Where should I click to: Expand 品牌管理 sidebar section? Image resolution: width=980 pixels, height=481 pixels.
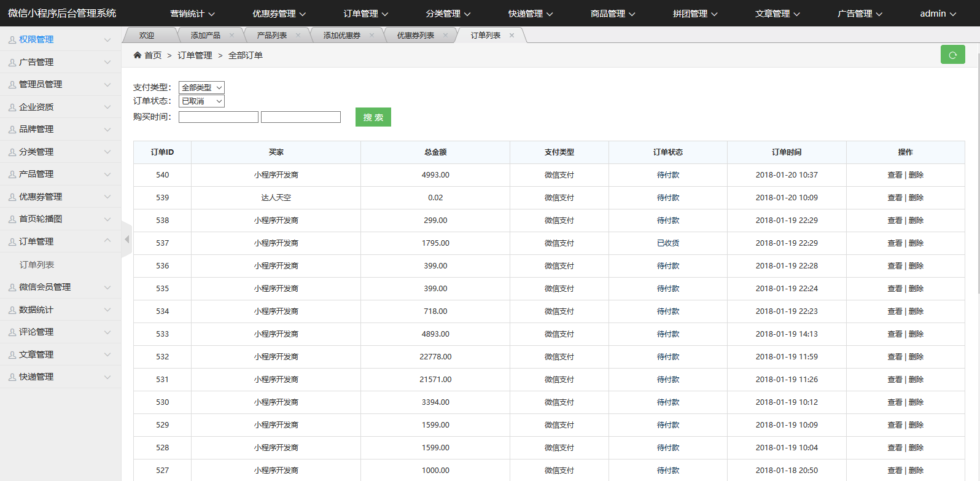60,129
